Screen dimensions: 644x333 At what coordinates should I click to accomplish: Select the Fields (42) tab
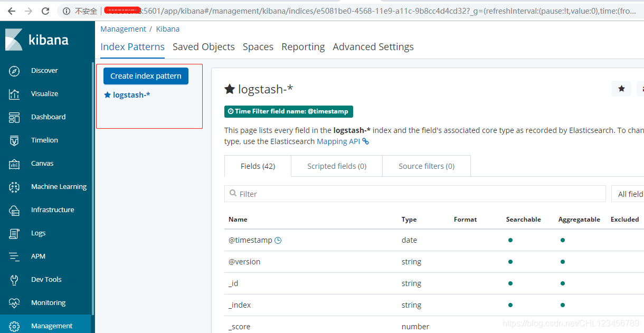(258, 166)
